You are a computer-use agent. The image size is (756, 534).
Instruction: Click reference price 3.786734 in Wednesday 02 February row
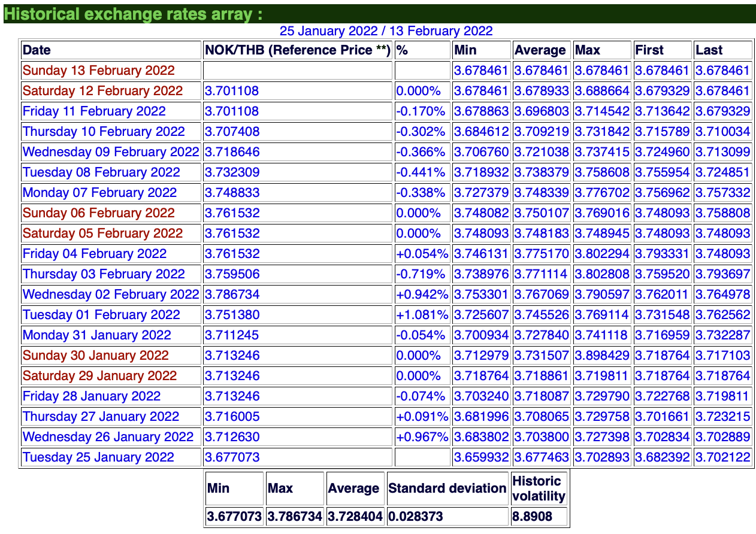pos(232,295)
